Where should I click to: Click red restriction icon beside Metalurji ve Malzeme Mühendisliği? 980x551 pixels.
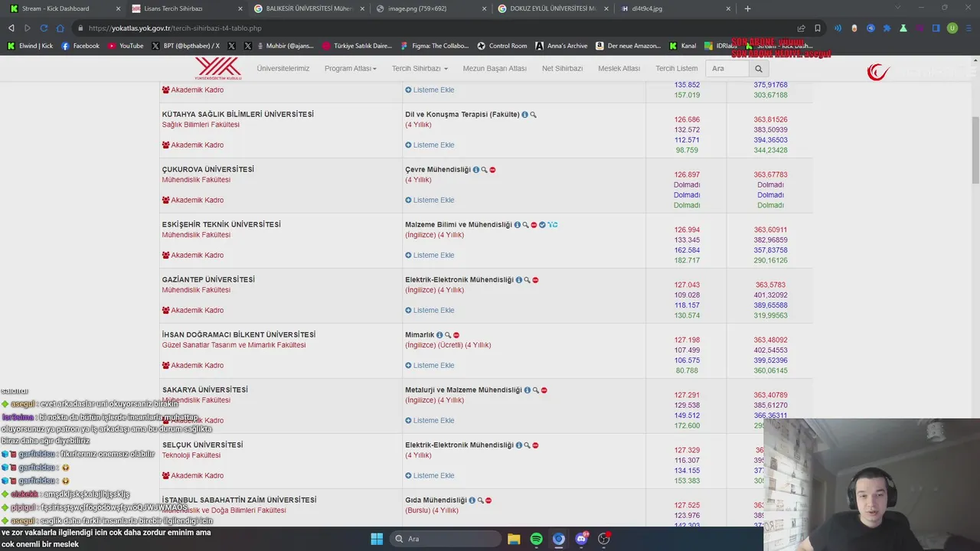click(544, 390)
